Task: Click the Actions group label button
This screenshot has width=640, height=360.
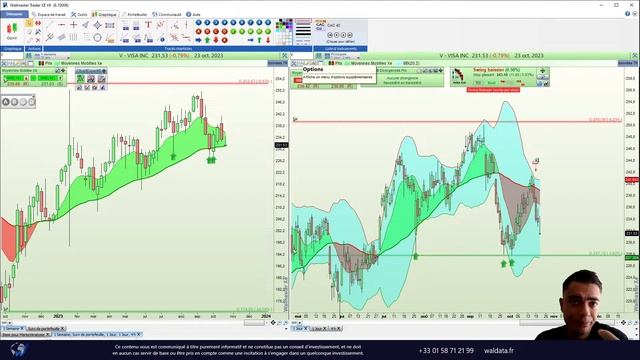Action: point(34,49)
